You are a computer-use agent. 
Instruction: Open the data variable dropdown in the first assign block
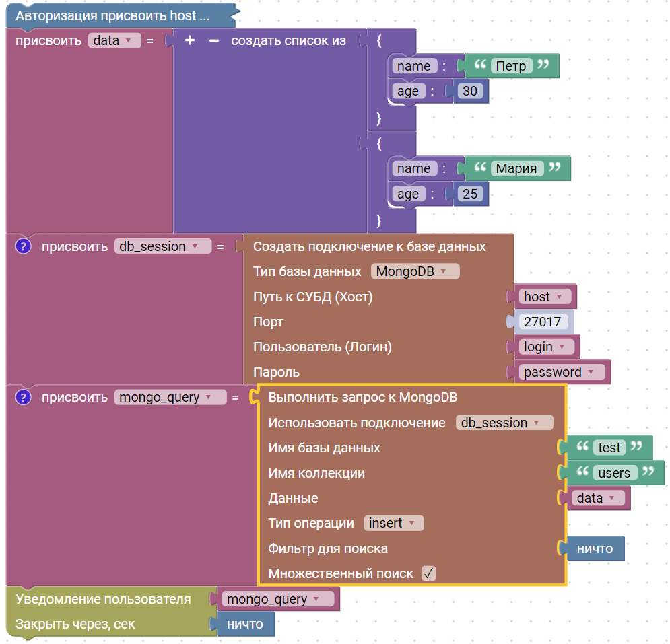point(114,41)
